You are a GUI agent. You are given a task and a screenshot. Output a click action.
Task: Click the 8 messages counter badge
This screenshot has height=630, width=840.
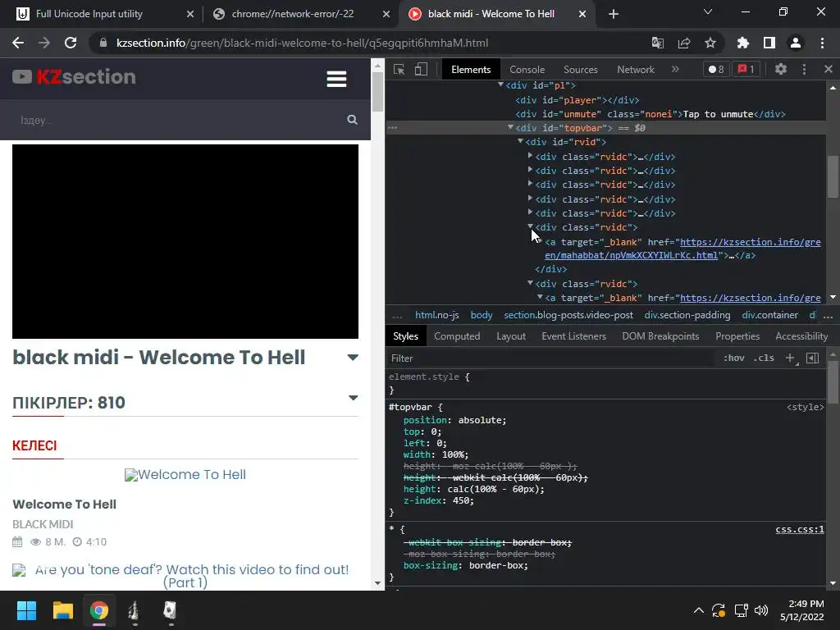716,69
